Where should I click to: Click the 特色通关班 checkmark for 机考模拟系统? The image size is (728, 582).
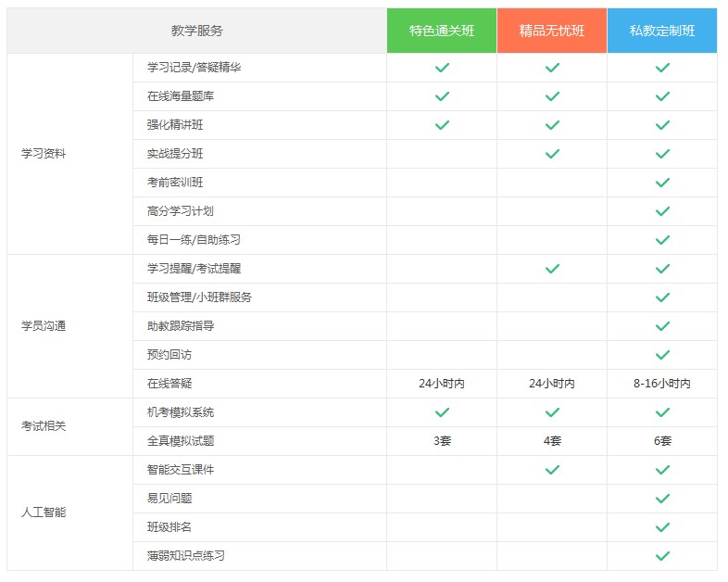click(x=442, y=412)
